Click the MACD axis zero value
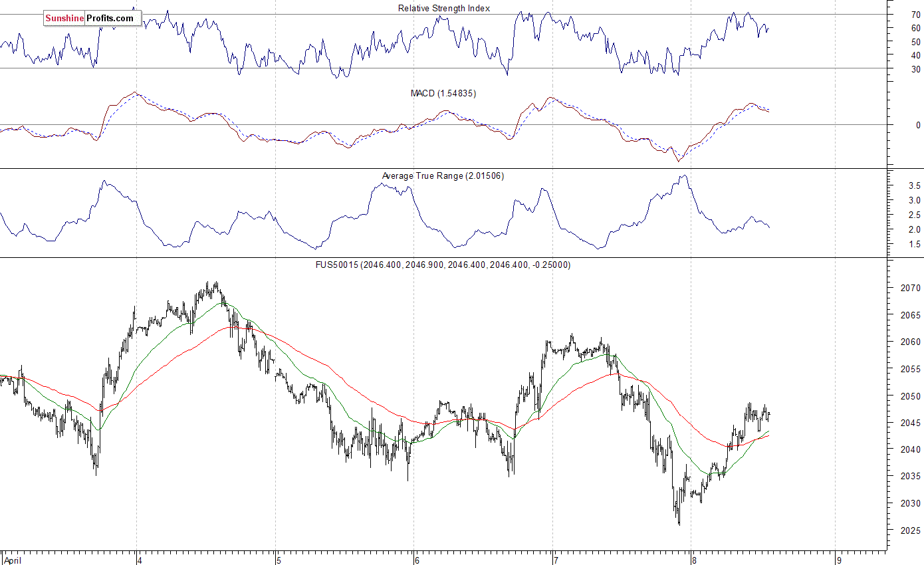 pyautogui.click(x=918, y=125)
